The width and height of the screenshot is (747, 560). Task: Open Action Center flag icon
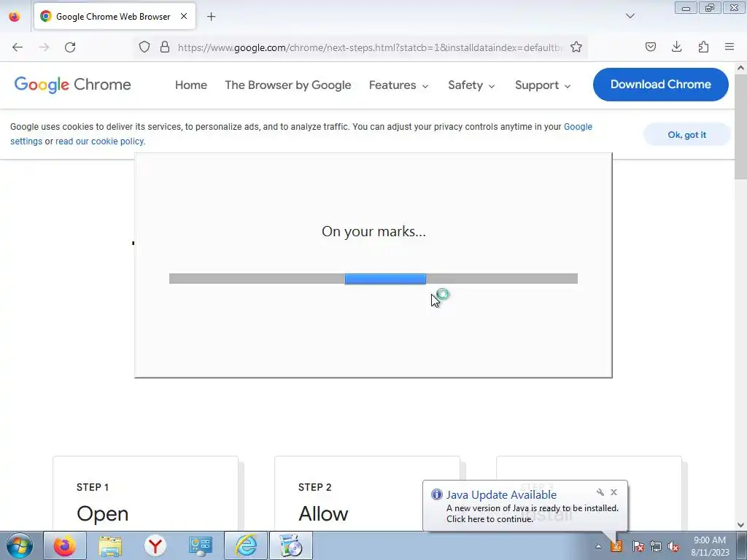click(638, 546)
